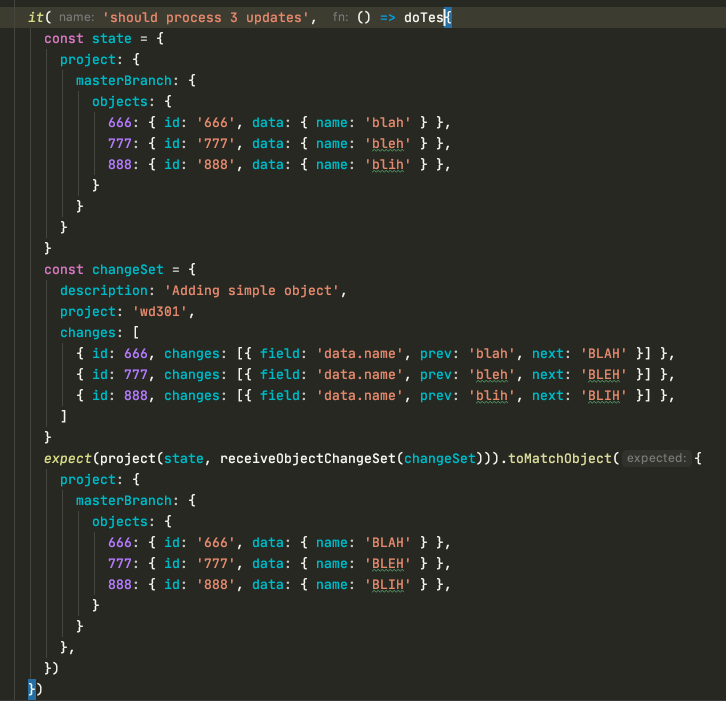Place cursor on doTes text
Image resolution: width=726 pixels, height=701 pixels.
tap(424, 18)
